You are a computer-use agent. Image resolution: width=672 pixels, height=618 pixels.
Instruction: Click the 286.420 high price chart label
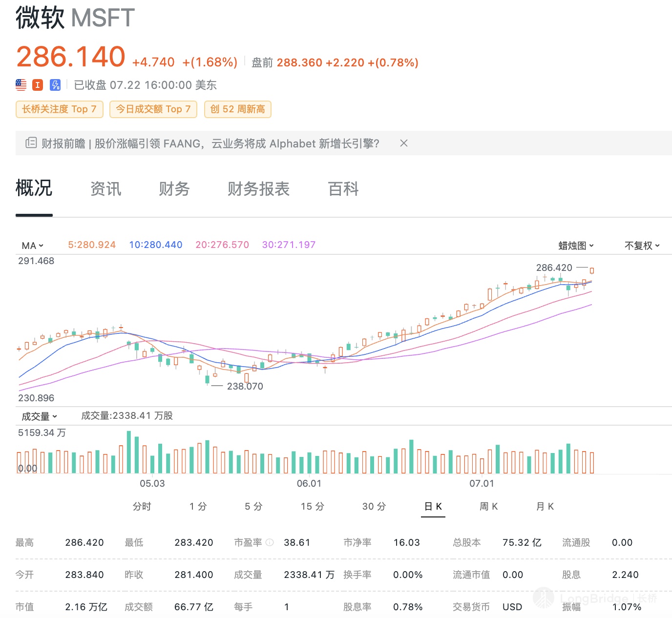coord(554,268)
